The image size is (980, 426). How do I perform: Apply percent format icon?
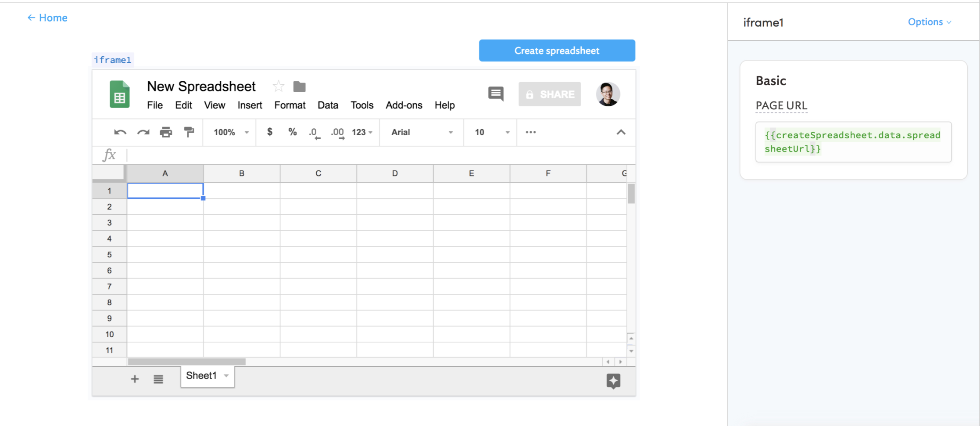(293, 132)
